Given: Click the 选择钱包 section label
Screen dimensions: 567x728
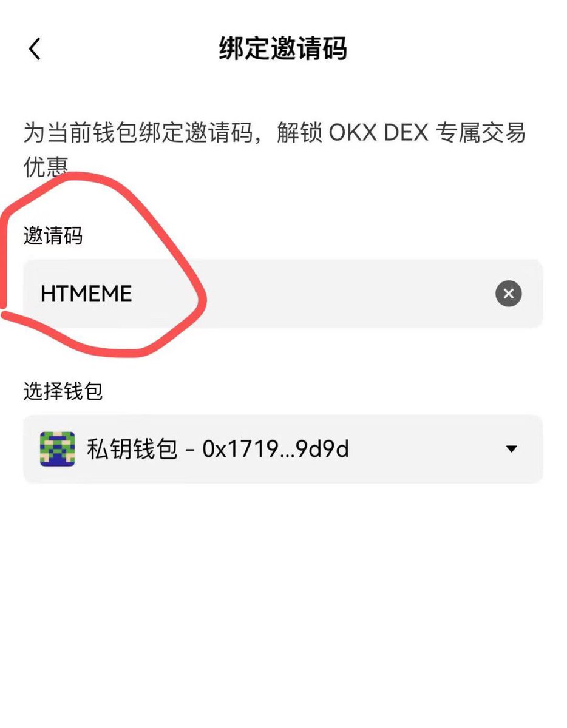Looking at the screenshot, I should tap(63, 392).
